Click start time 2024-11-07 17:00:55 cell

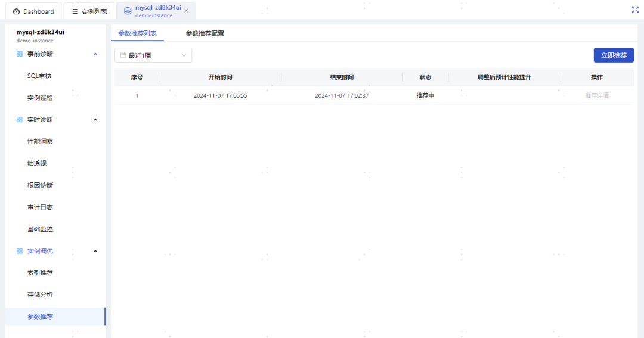pos(221,95)
